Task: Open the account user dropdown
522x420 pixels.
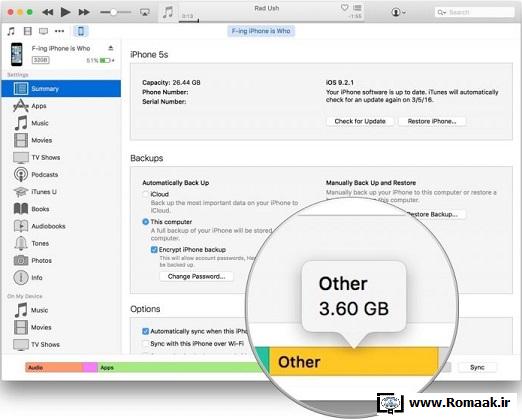Action: coord(398,12)
